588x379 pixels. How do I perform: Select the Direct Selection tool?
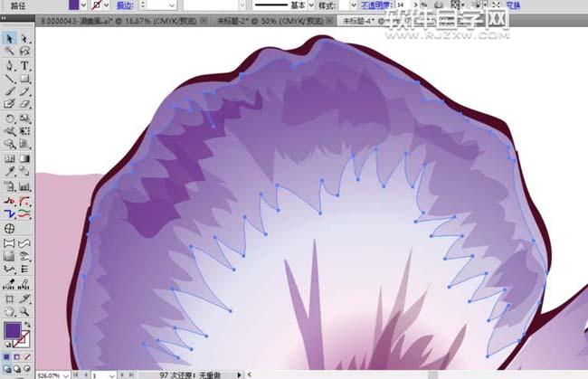pos(24,38)
